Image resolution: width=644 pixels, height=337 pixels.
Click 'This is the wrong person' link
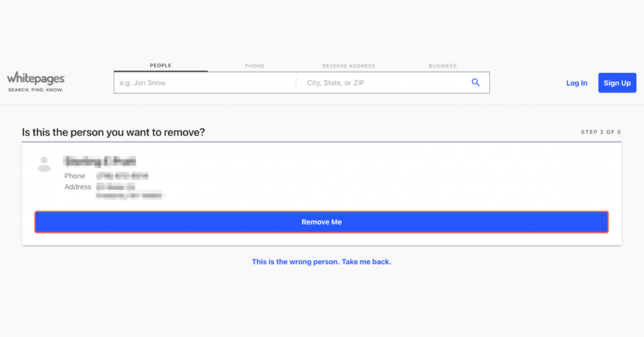[x=321, y=262]
